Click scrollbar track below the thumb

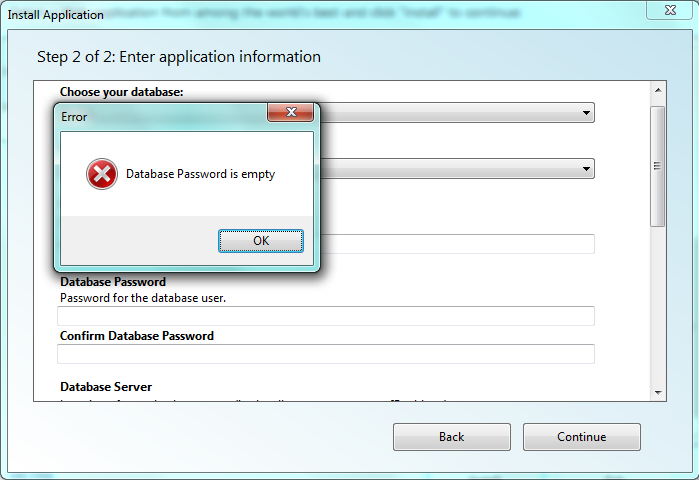point(658,306)
